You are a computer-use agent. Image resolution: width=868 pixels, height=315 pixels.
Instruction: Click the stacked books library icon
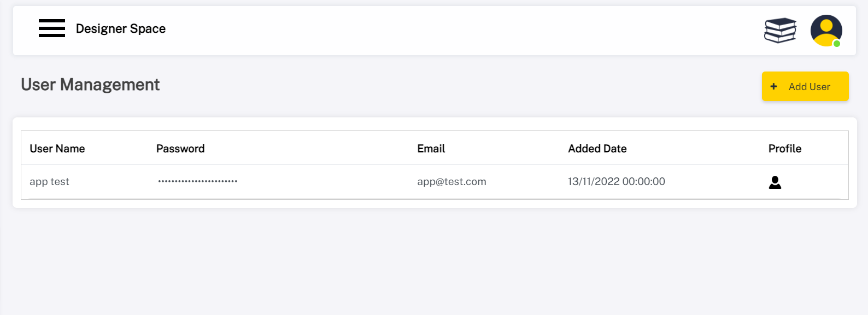(x=780, y=31)
